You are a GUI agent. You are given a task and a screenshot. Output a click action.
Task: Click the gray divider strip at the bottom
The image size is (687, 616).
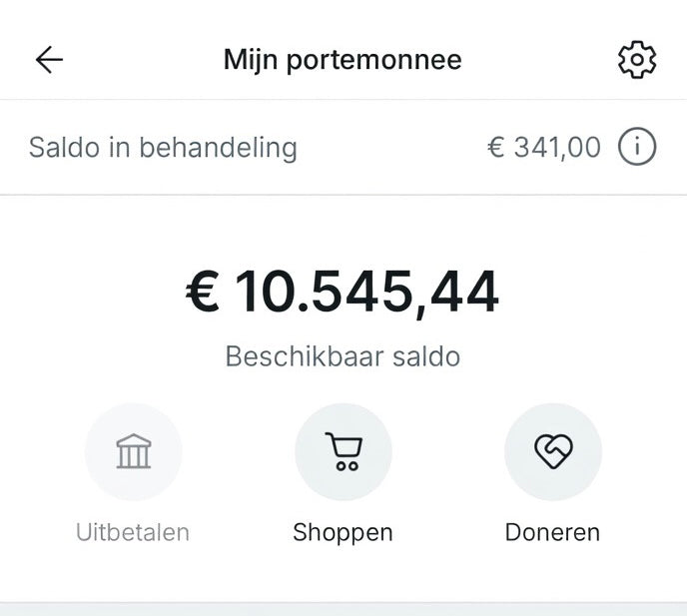tap(343, 608)
